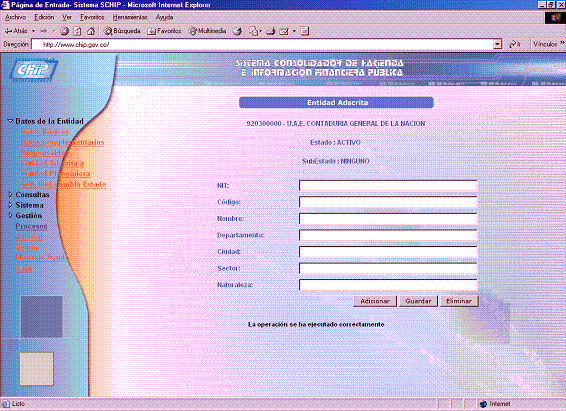
Task: Open the Ayuda menu in menu bar
Action: point(164,17)
